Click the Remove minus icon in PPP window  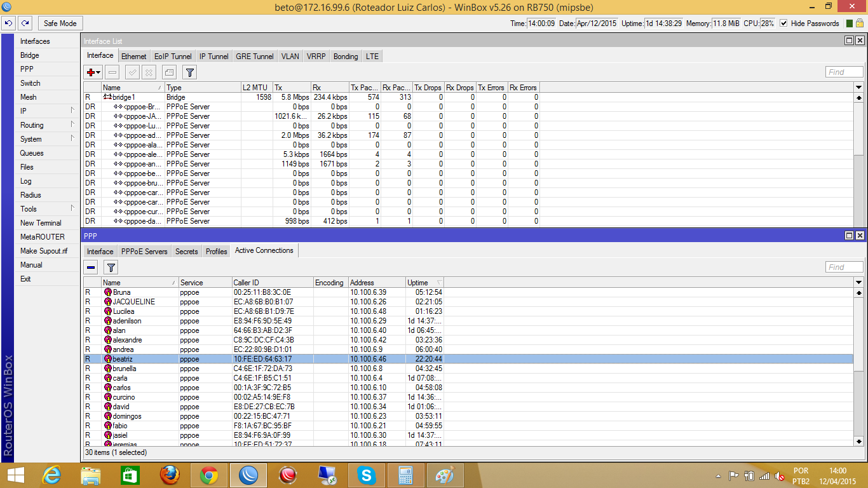tap(92, 268)
